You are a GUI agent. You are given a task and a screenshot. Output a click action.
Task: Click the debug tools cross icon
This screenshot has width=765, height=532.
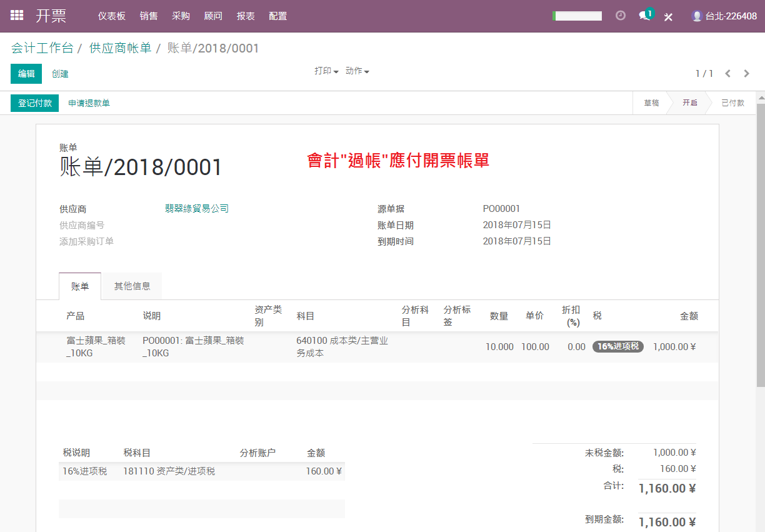coord(668,17)
